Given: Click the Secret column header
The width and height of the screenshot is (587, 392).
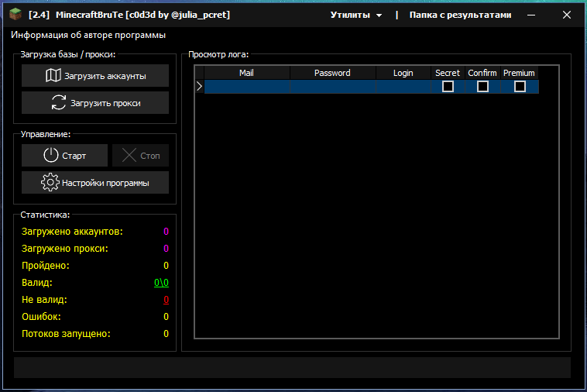Looking at the screenshot, I should 448,73.
